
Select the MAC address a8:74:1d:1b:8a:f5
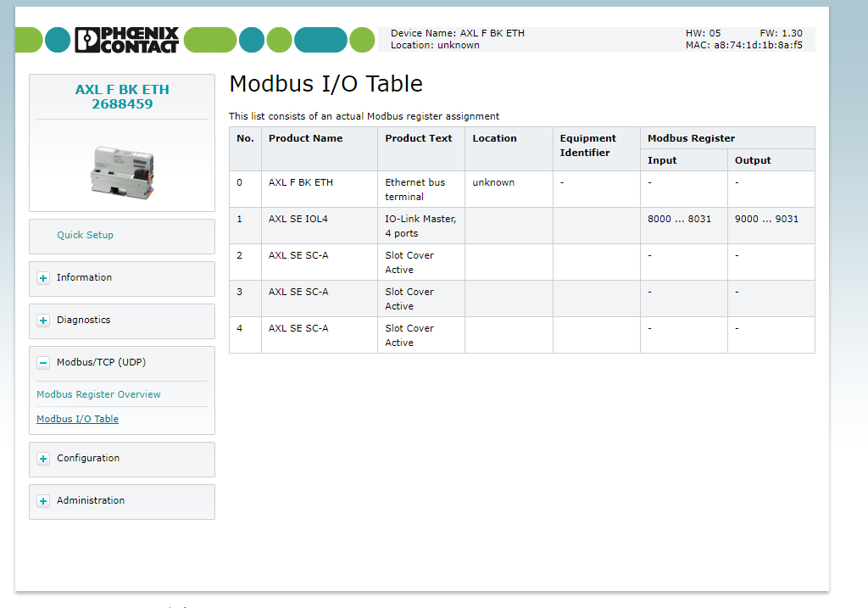[758, 45]
